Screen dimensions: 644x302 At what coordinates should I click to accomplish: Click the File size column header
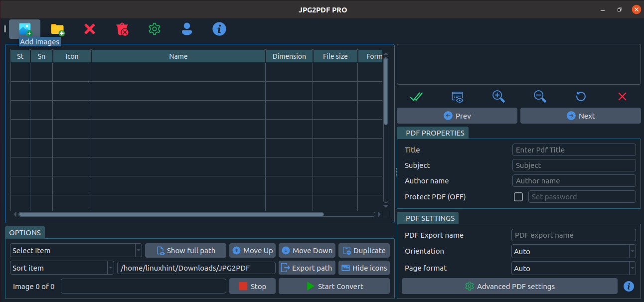(x=335, y=56)
